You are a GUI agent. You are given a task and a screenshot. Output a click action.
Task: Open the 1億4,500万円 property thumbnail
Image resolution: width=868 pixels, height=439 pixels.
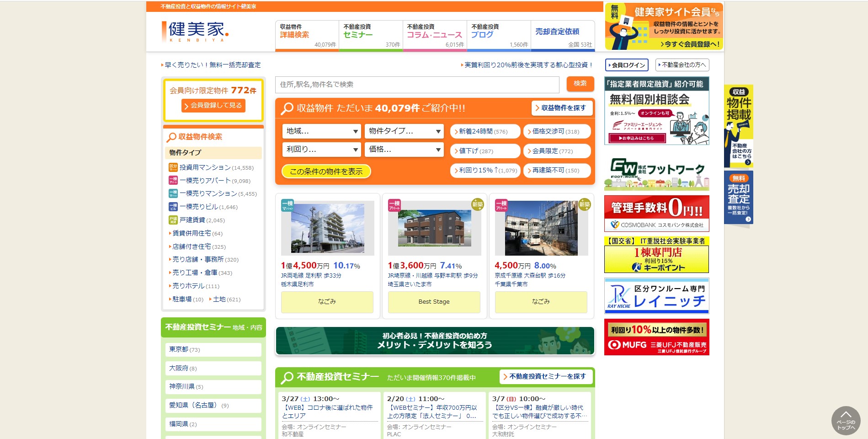click(327, 228)
